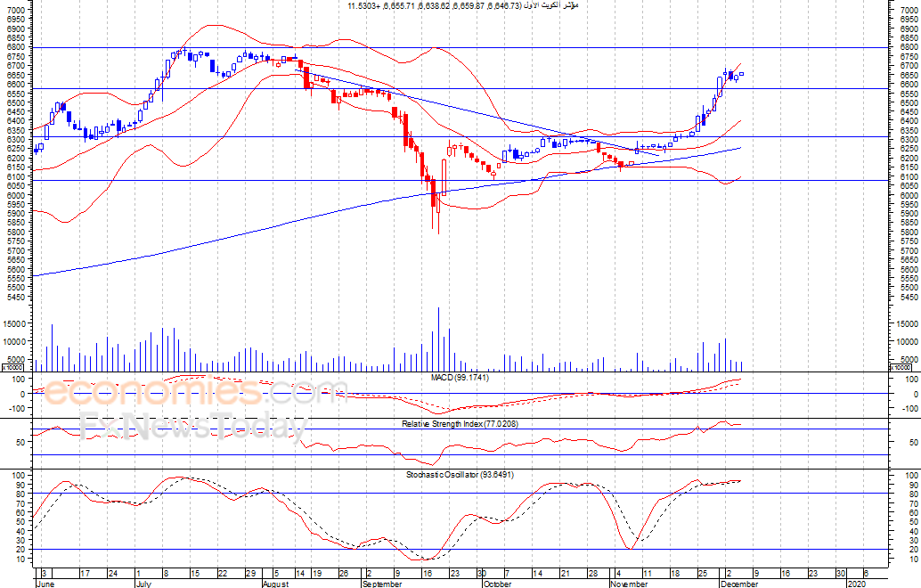Click date label 18 on time axis
This screenshot has width=921, height=588.
point(674,574)
